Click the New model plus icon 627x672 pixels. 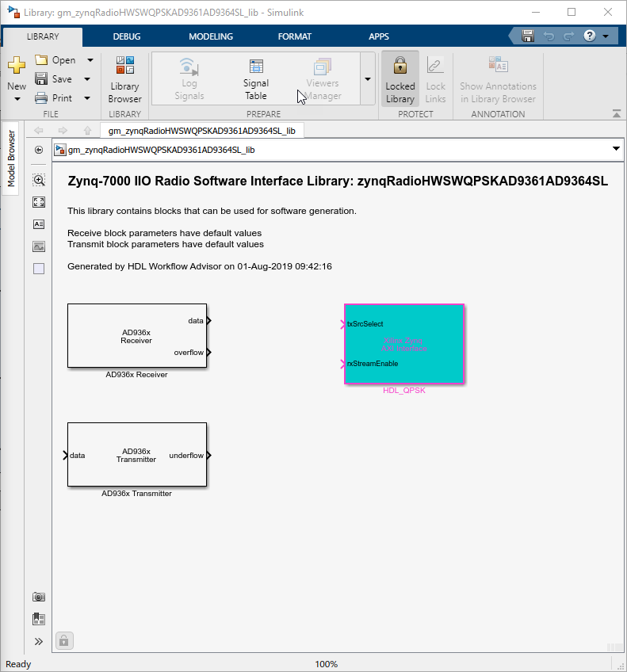point(17,66)
